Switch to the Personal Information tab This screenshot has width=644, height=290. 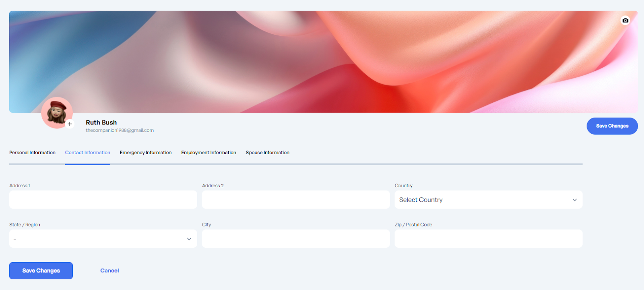pos(32,153)
